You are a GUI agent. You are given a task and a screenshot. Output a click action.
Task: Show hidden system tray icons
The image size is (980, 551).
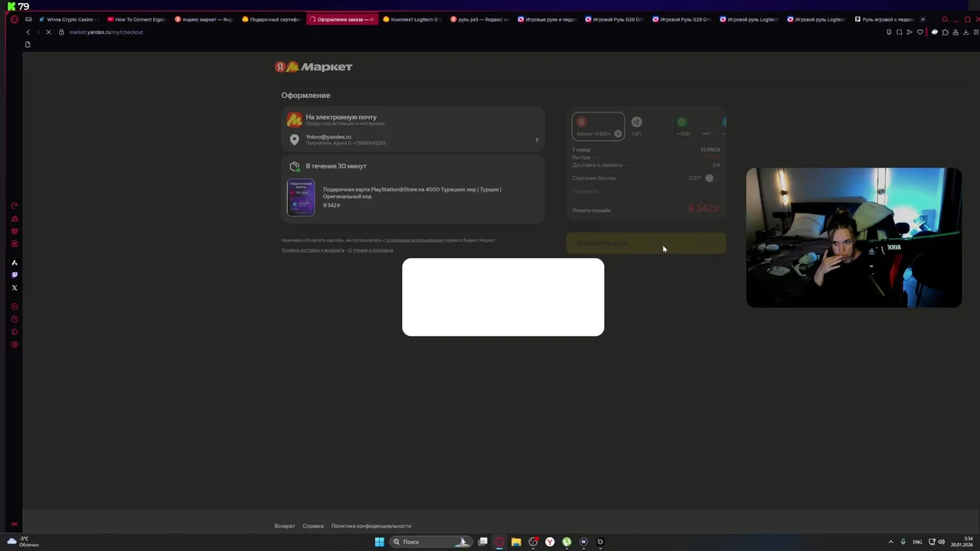coord(890,542)
